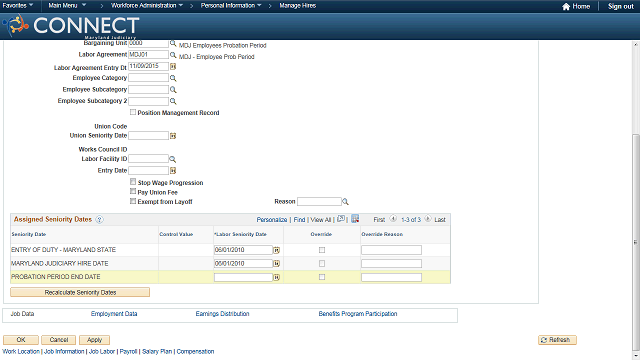
Task: Click the Apply button
Action: (x=94, y=340)
